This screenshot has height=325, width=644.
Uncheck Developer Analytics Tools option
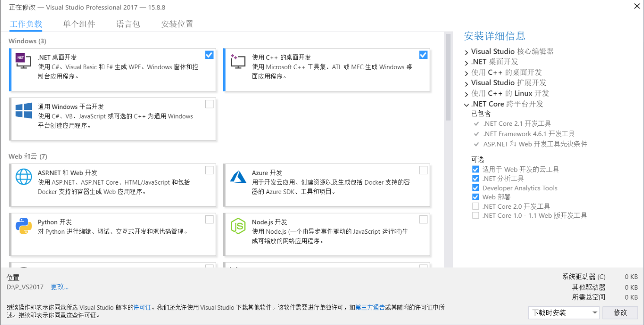475,188
